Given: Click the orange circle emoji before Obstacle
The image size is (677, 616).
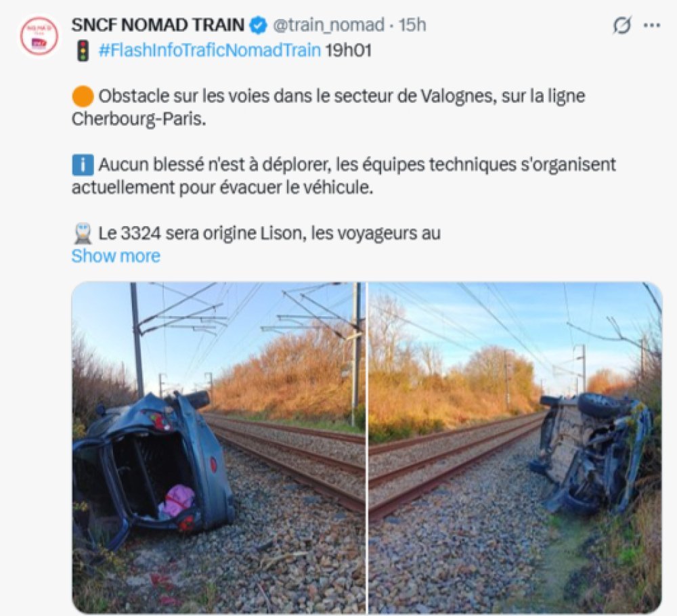Looking at the screenshot, I should coord(83,96).
